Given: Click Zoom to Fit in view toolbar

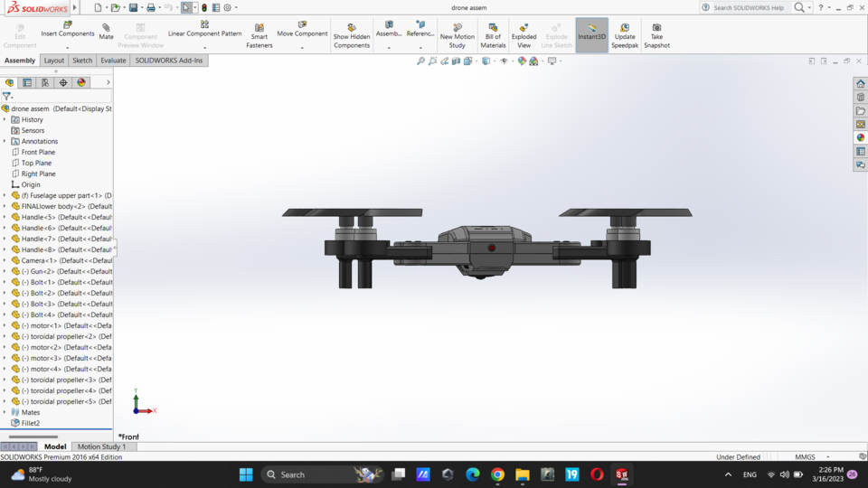Looking at the screenshot, I should [420, 61].
